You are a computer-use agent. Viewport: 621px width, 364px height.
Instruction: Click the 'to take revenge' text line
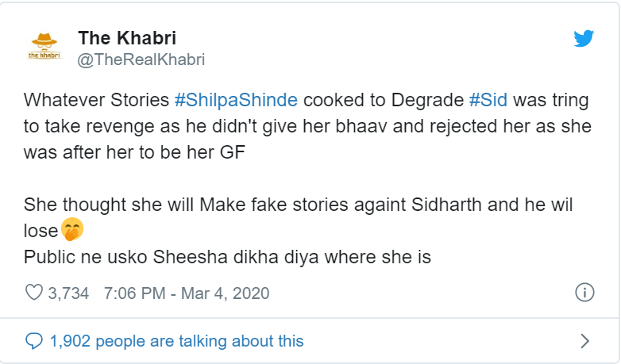pos(307,126)
